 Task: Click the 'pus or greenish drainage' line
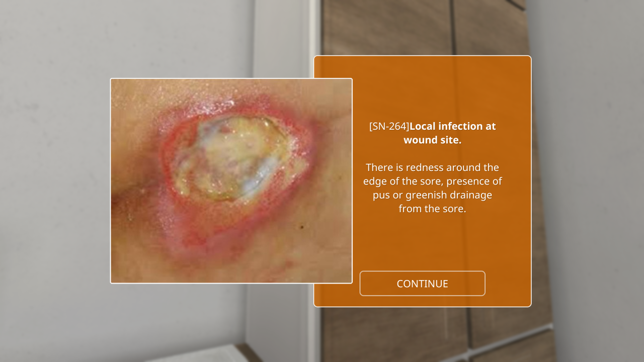tap(432, 195)
